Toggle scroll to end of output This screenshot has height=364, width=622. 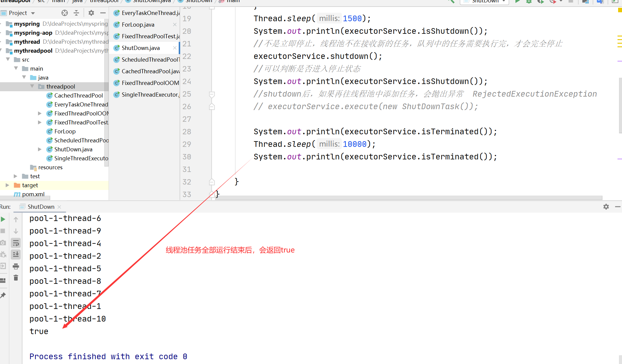[x=16, y=255]
